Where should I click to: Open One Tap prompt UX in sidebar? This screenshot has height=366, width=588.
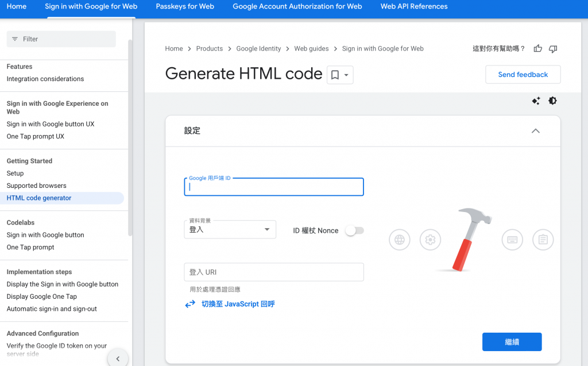(35, 136)
